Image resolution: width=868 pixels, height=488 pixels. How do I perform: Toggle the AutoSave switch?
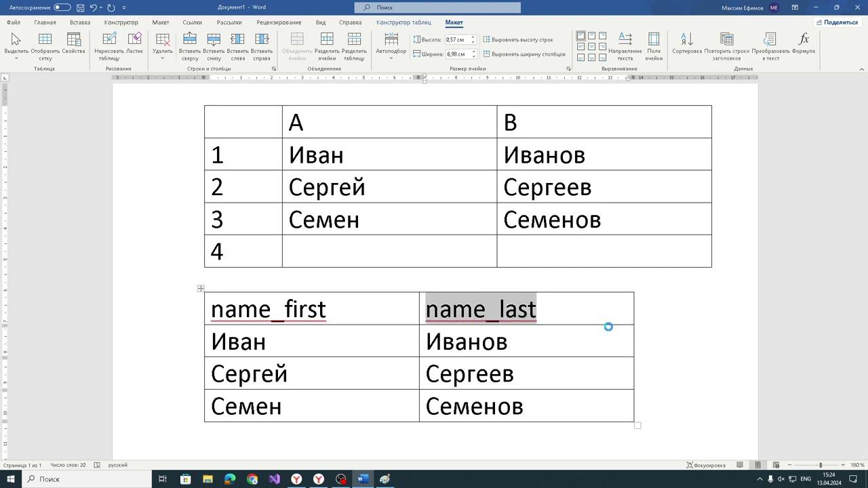[x=62, y=7]
